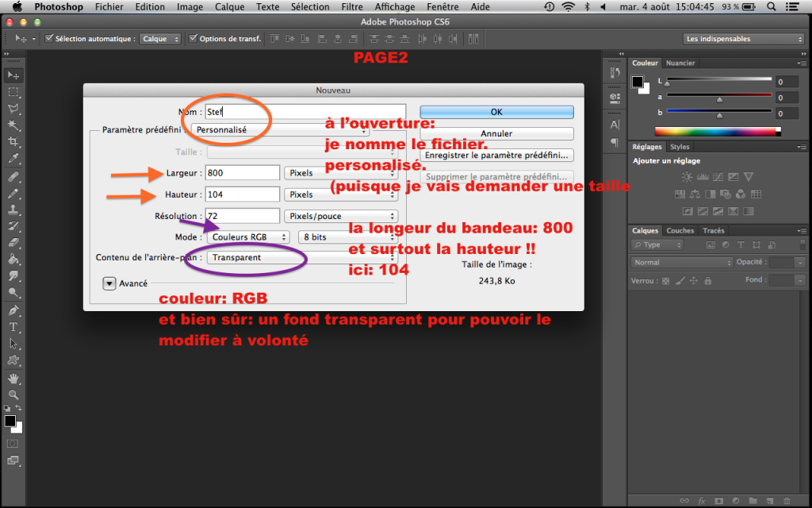Add a Brightness/Contrast adjustment
The width and height of the screenshot is (812, 508).
687,177
